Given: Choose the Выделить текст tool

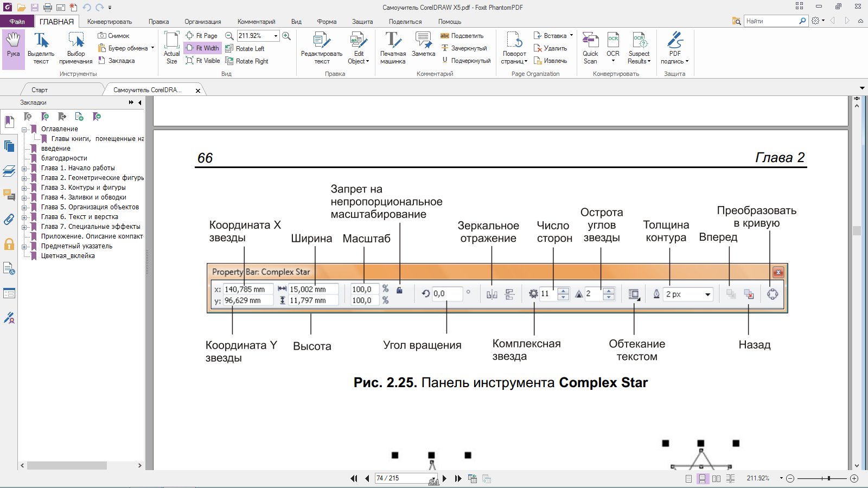Looking at the screenshot, I should (x=41, y=49).
